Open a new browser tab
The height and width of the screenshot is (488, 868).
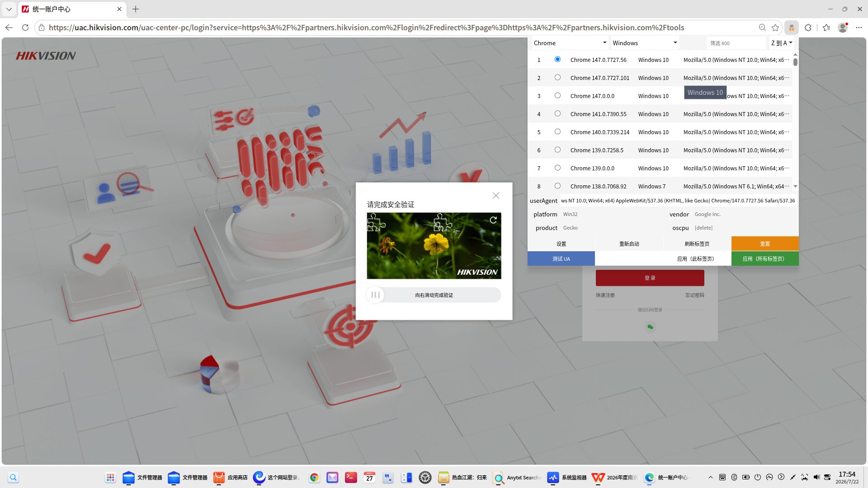click(136, 9)
